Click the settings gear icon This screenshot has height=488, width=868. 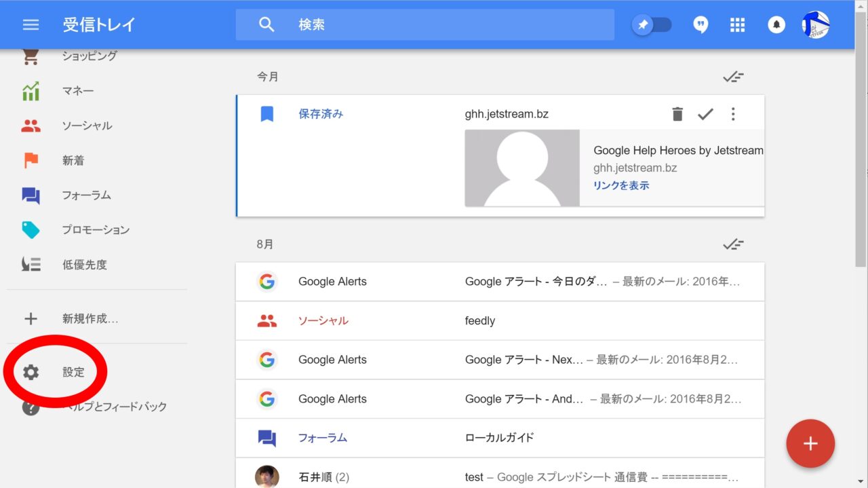click(31, 372)
